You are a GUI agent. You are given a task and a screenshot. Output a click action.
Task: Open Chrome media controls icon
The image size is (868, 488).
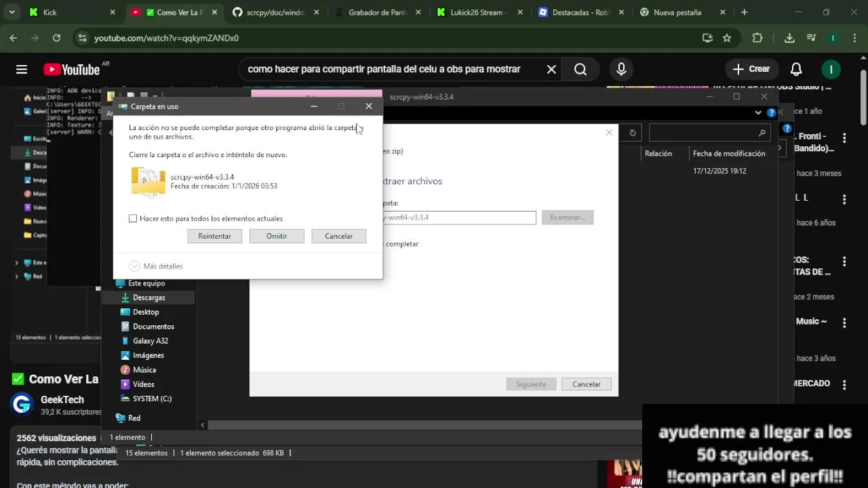811,38
